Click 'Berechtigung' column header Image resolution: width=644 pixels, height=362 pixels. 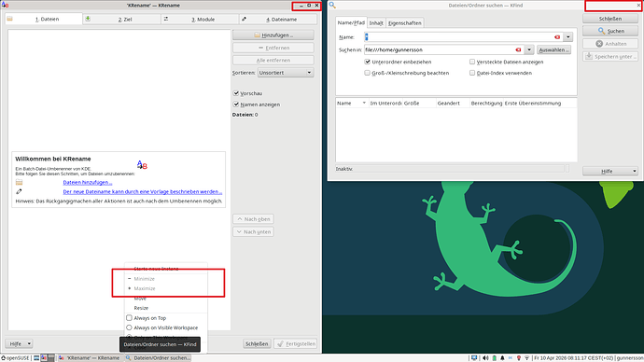pyautogui.click(x=486, y=103)
